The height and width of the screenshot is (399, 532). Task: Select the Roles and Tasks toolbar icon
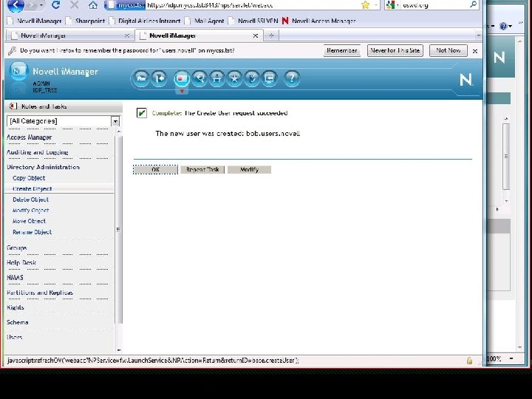[182, 79]
